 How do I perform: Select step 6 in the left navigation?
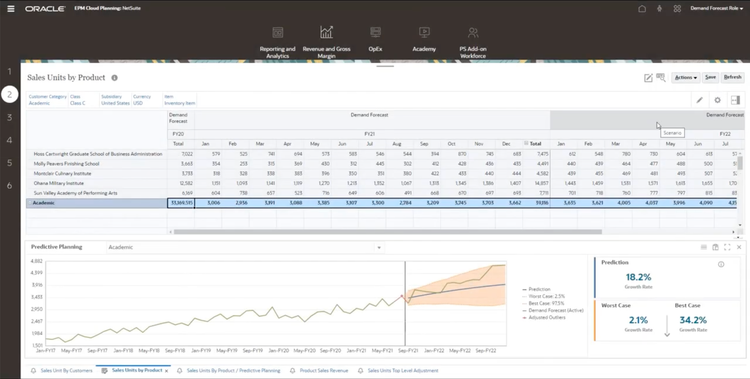point(9,186)
